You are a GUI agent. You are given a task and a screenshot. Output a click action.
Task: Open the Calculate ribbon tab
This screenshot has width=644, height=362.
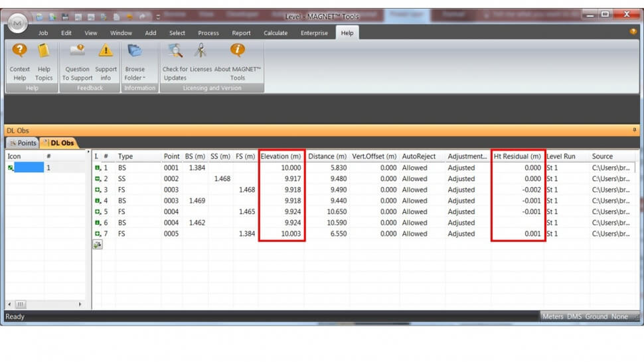click(x=276, y=32)
